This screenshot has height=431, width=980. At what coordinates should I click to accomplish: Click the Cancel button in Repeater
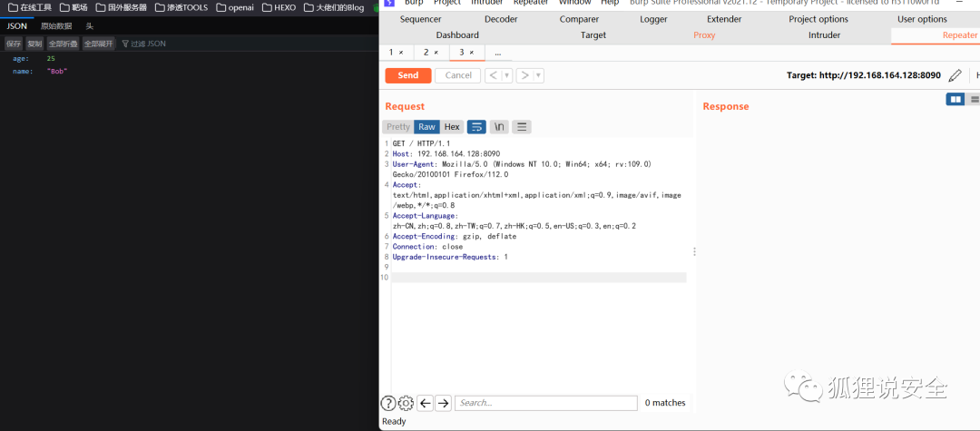pos(458,75)
